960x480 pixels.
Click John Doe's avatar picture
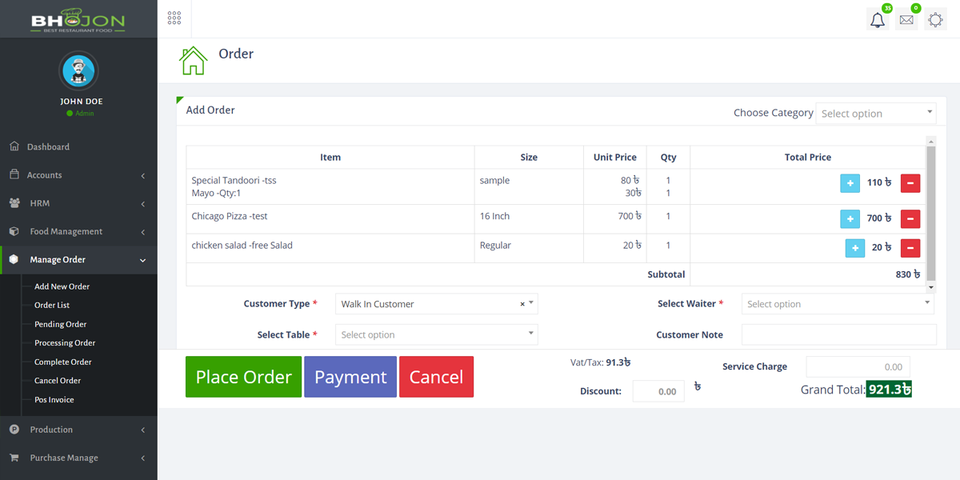tap(78, 71)
